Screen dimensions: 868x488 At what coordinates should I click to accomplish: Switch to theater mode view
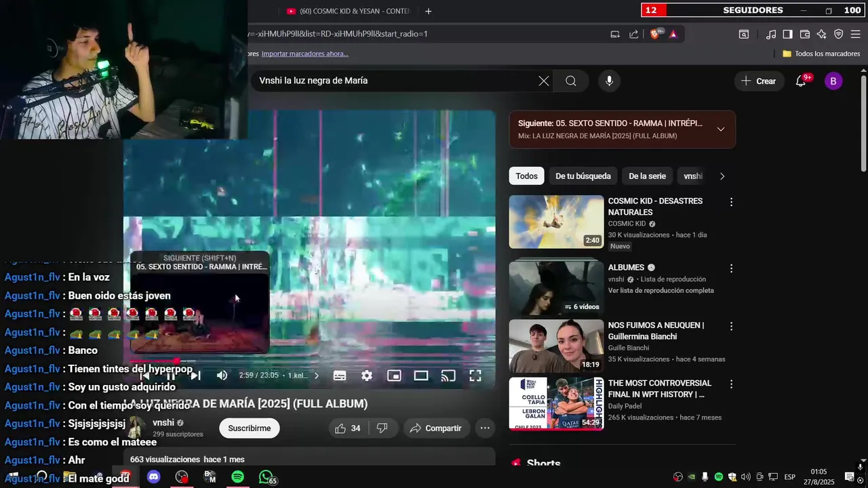coord(421,375)
